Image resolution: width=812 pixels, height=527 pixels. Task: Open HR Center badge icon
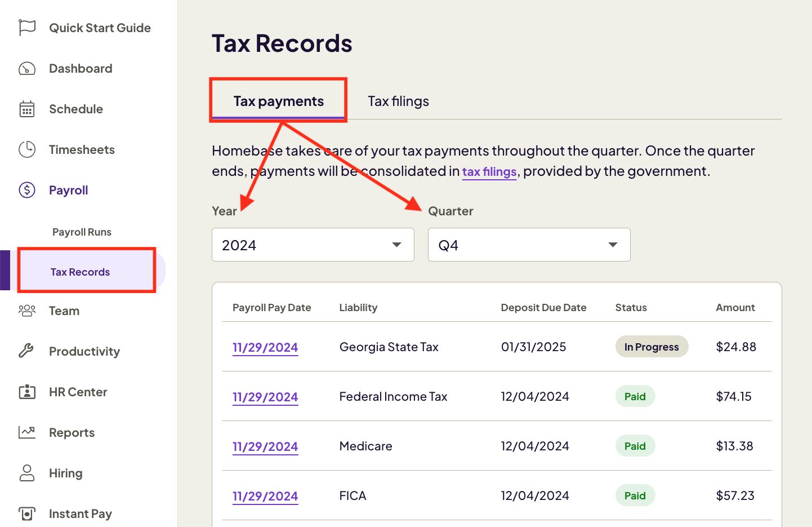tap(26, 392)
